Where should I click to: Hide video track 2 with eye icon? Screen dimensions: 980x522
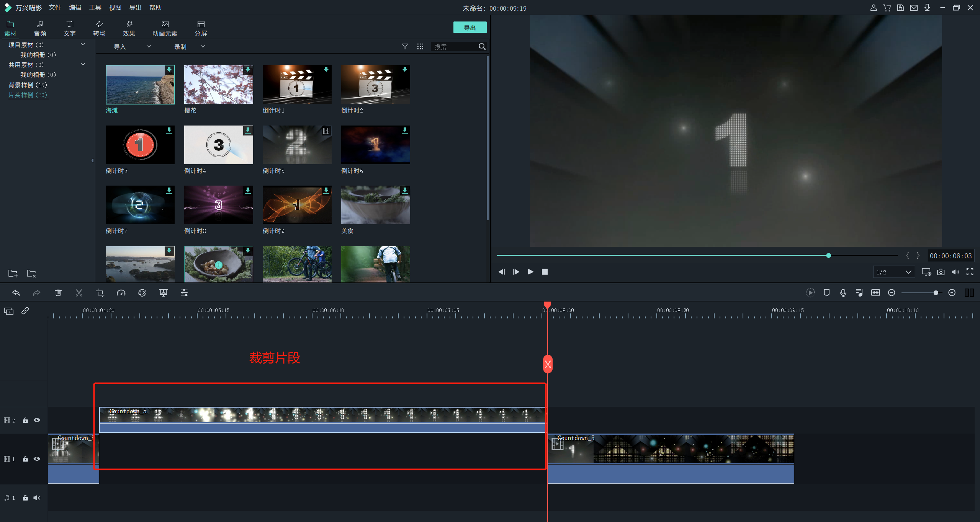[x=37, y=420]
